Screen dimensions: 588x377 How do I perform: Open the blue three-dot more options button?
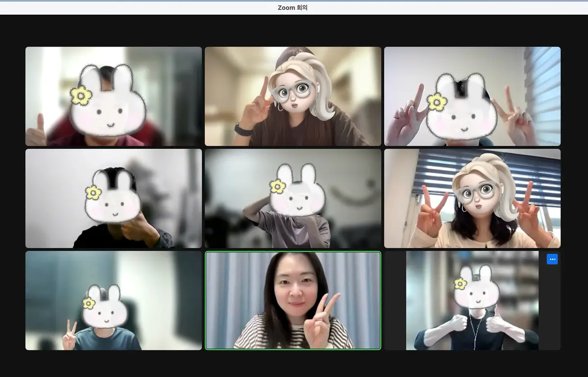[552, 259]
